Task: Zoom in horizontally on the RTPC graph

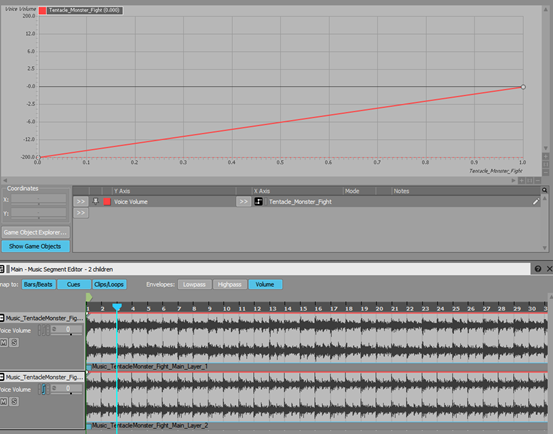Action: coord(521,181)
